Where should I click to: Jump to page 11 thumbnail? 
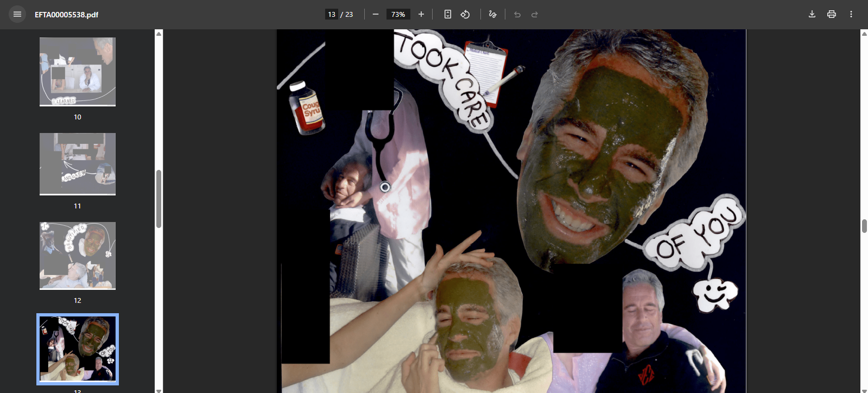[78, 164]
